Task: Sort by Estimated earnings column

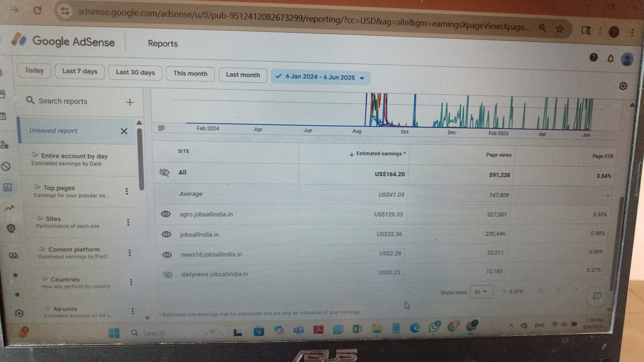Action: (377, 154)
